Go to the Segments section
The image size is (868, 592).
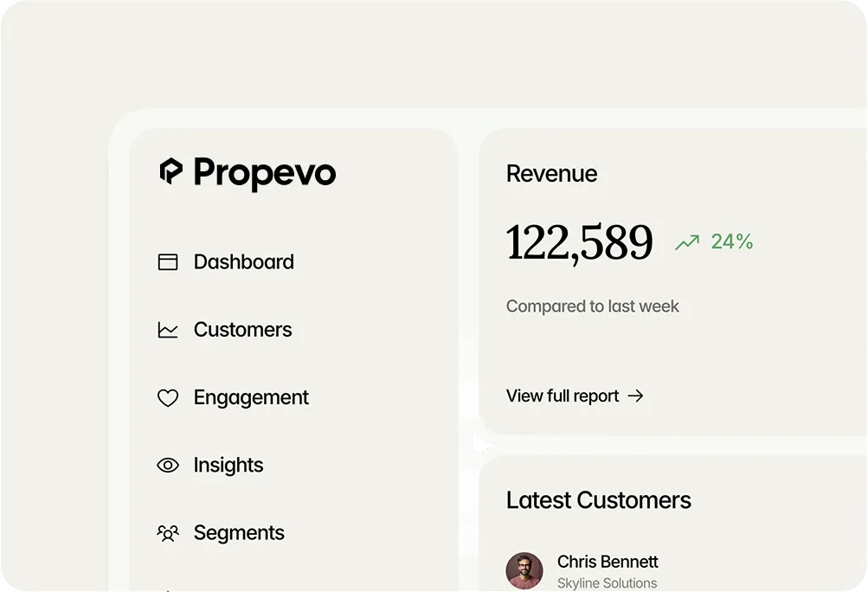[239, 532]
